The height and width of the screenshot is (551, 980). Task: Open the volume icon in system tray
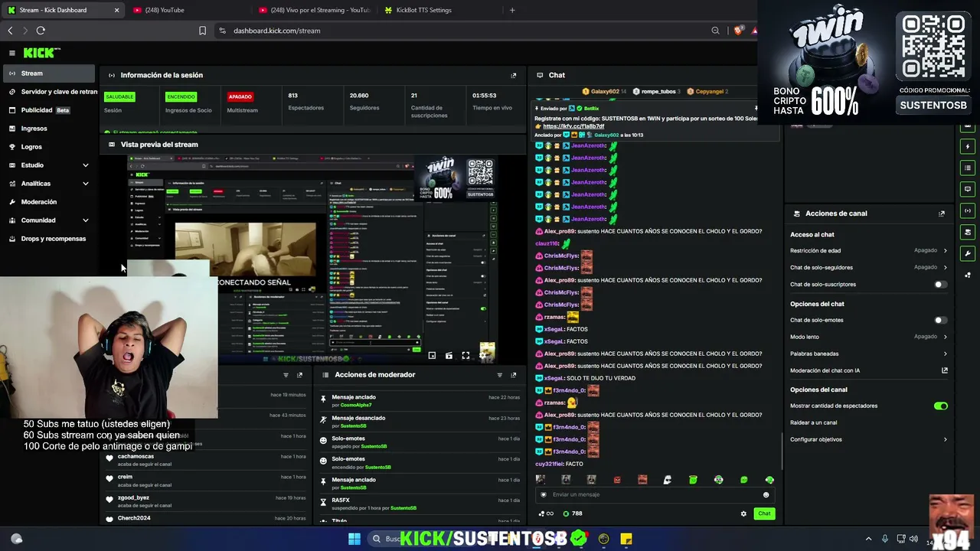click(913, 539)
